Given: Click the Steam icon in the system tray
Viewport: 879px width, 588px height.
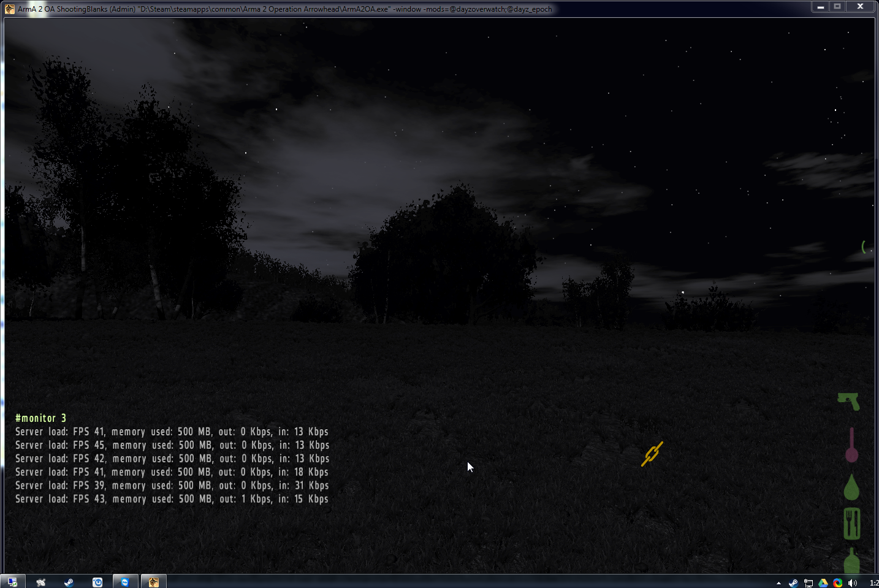Looking at the screenshot, I should (793, 583).
